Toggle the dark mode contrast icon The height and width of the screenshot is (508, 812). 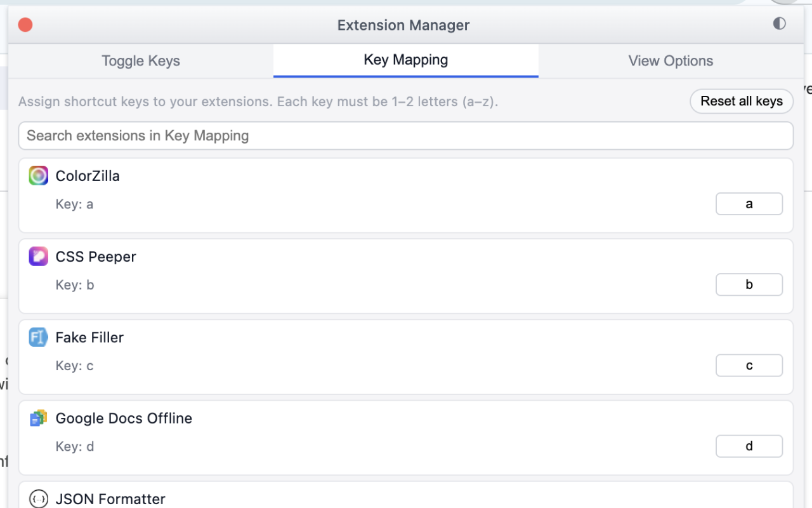click(780, 23)
